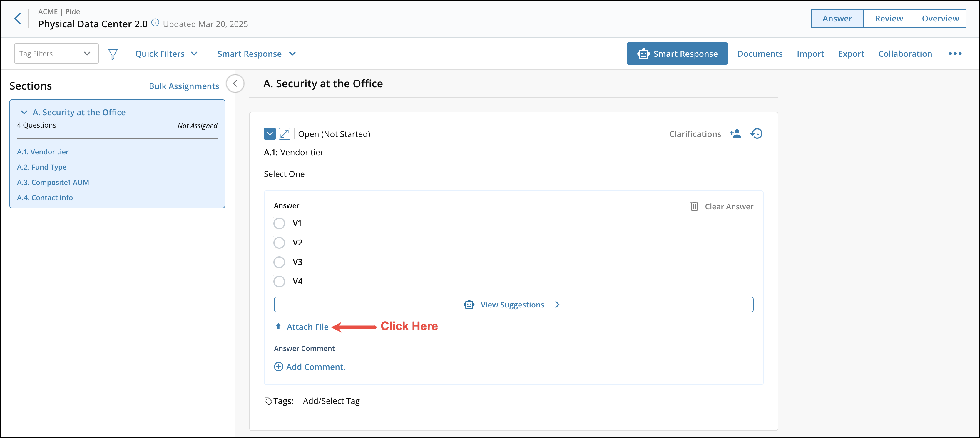Click the trash icon to Clear Answer
The height and width of the screenshot is (438, 980).
coord(694,206)
